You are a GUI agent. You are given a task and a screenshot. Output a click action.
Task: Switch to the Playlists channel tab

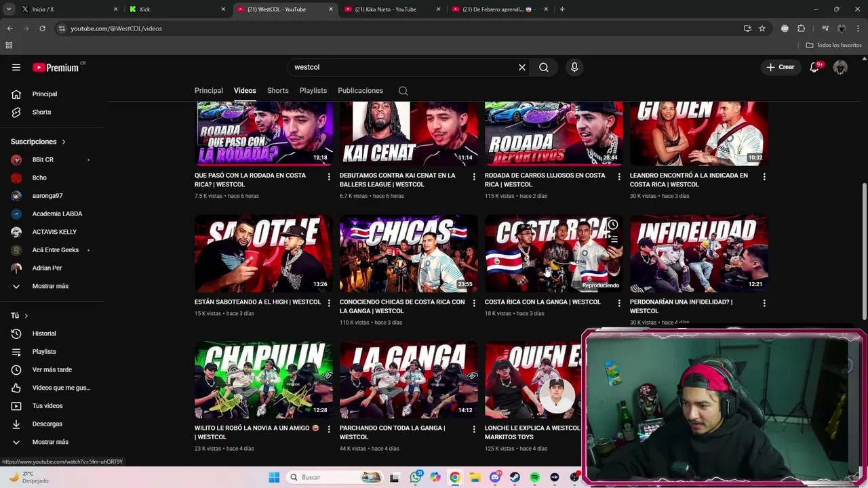click(x=313, y=91)
